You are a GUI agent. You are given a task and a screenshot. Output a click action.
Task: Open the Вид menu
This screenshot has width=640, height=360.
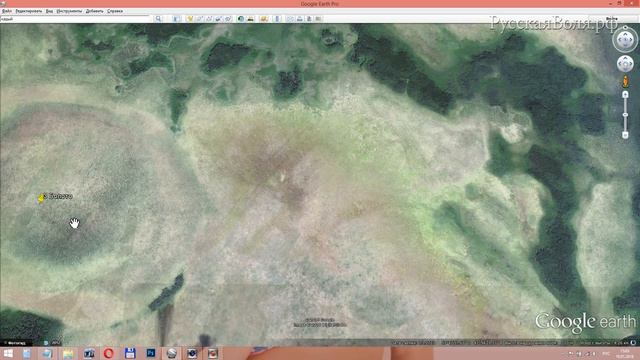tap(49, 11)
